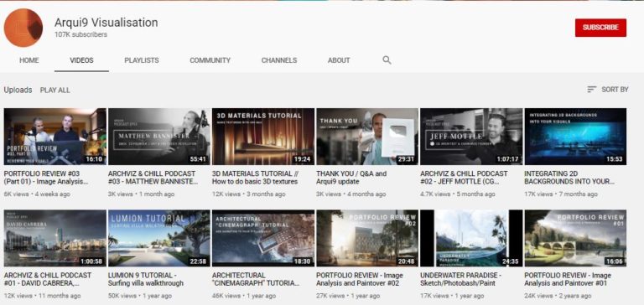Click title LUMION 9 TUTORIAL Surfing villa
Screen dimensions: 644x305
pyautogui.click(x=145, y=279)
